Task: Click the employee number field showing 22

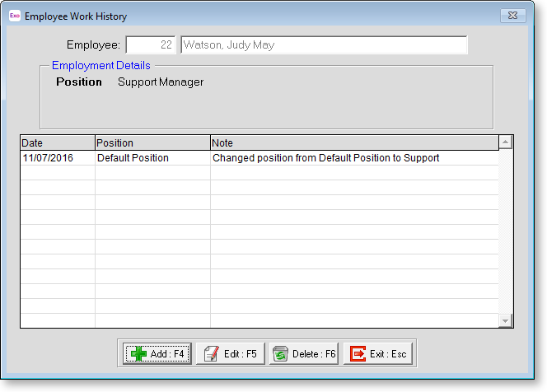Action: click(x=151, y=44)
